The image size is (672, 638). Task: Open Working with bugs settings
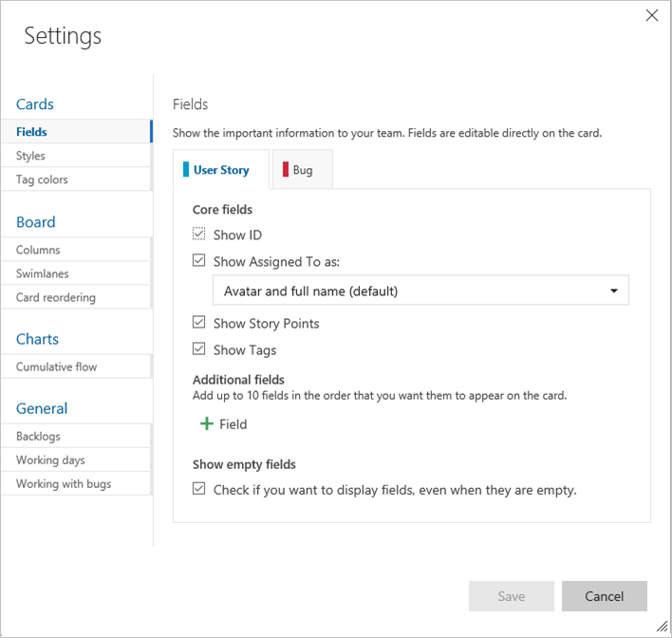pos(76,483)
